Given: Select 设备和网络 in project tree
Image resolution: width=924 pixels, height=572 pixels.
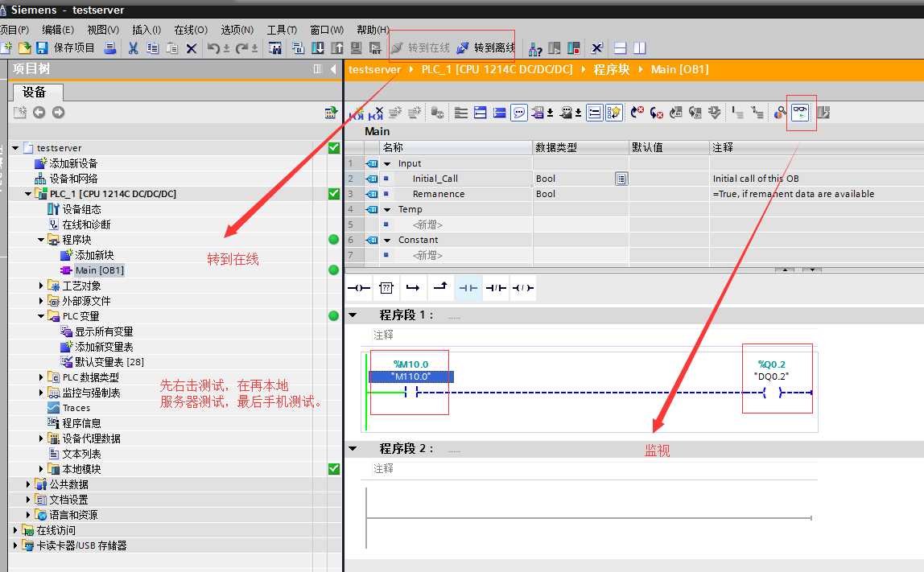Looking at the screenshot, I should click(x=74, y=179).
